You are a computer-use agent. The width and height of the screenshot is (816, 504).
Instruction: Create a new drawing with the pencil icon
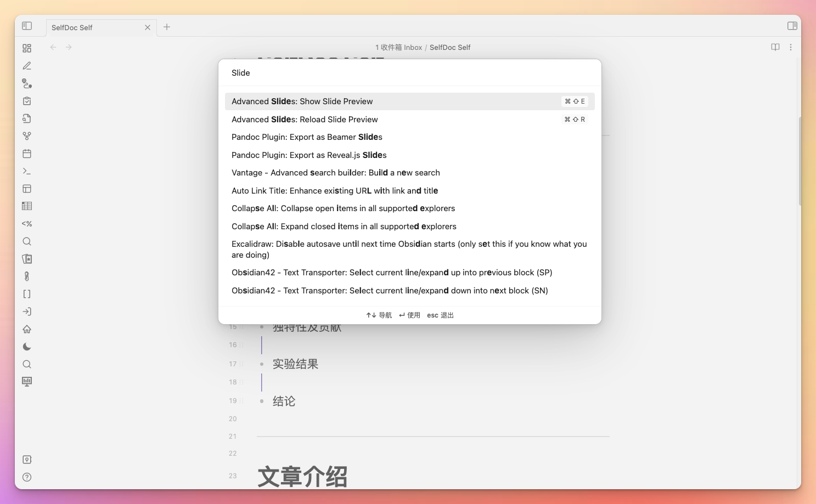coord(26,65)
